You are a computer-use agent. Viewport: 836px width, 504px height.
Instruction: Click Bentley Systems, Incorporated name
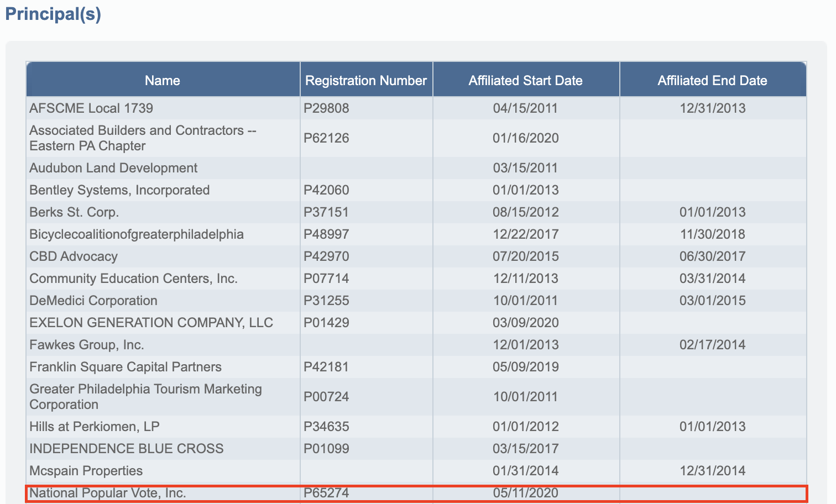point(119,190)
